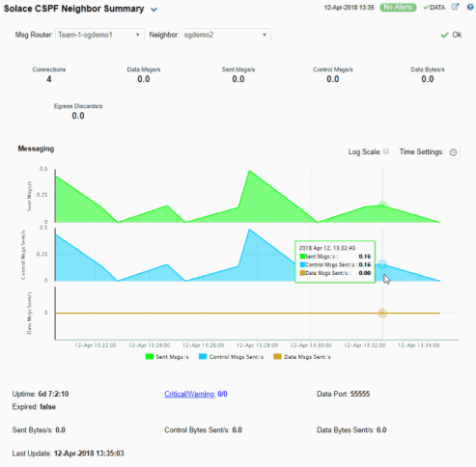The image size is (476, 467).
Task: Open the title dropdown chevron beside Neighbor Summary
Action: pos(154,10)
